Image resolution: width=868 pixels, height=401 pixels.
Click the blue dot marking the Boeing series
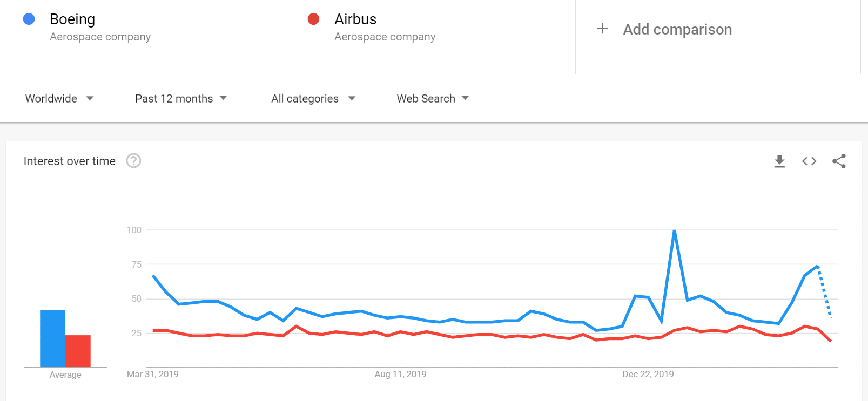(x=28, y=19)
